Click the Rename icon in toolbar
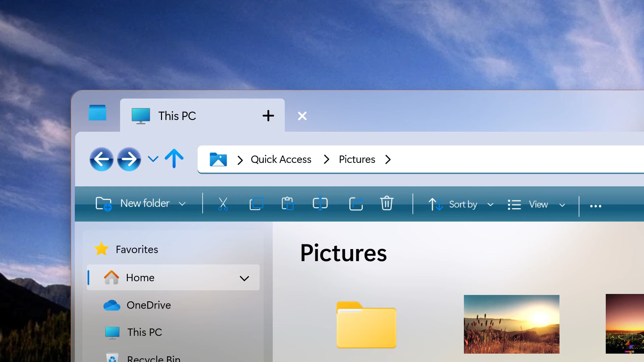 (320, 204)
